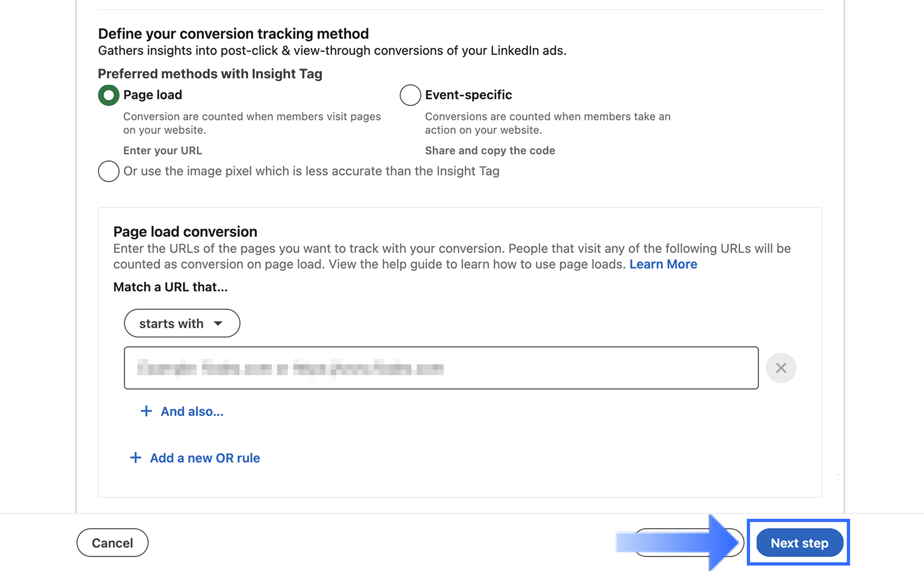
Task: Remove the URL rule with X icon
Action: coord(781,368)
